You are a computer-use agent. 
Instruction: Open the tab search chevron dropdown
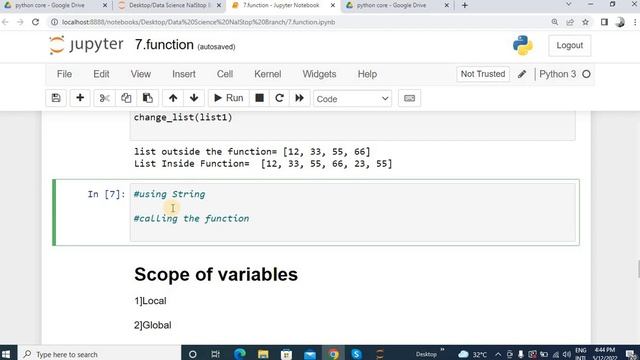point(569,4)
